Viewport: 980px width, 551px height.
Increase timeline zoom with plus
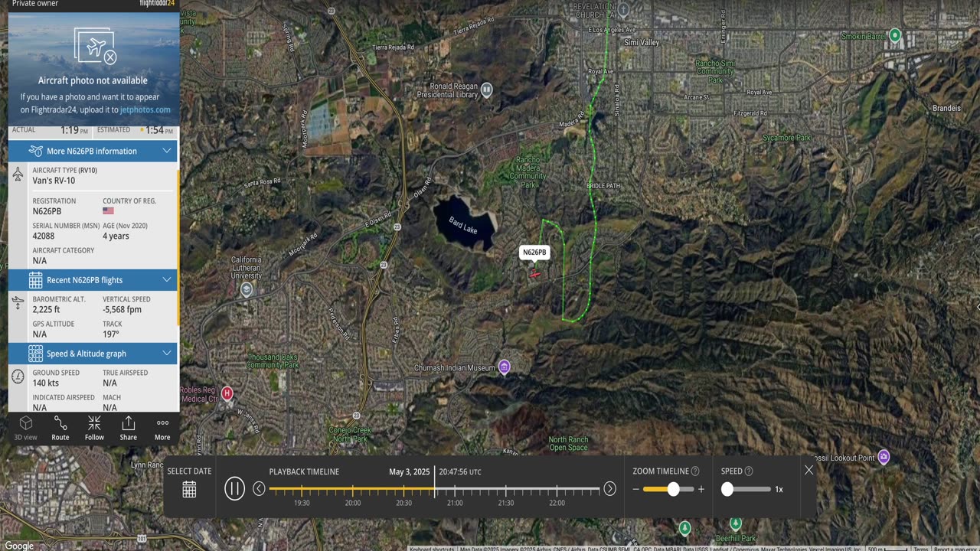point(701,489)
